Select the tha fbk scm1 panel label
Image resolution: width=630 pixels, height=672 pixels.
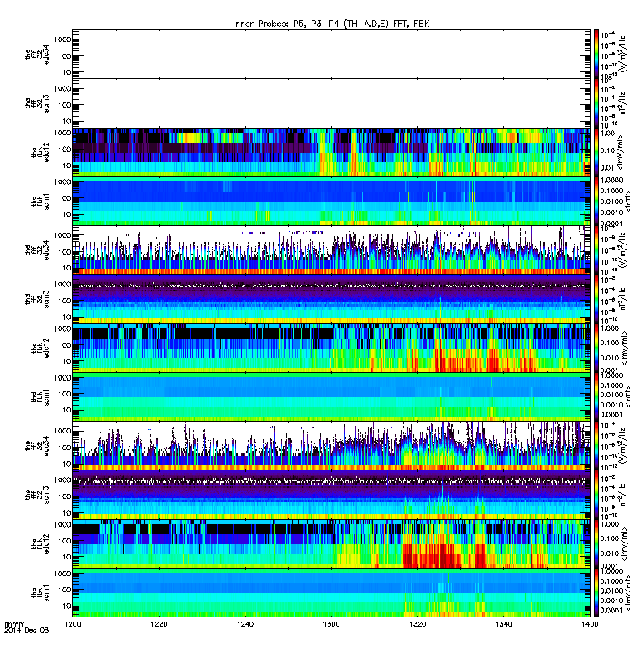coord(40,202)
